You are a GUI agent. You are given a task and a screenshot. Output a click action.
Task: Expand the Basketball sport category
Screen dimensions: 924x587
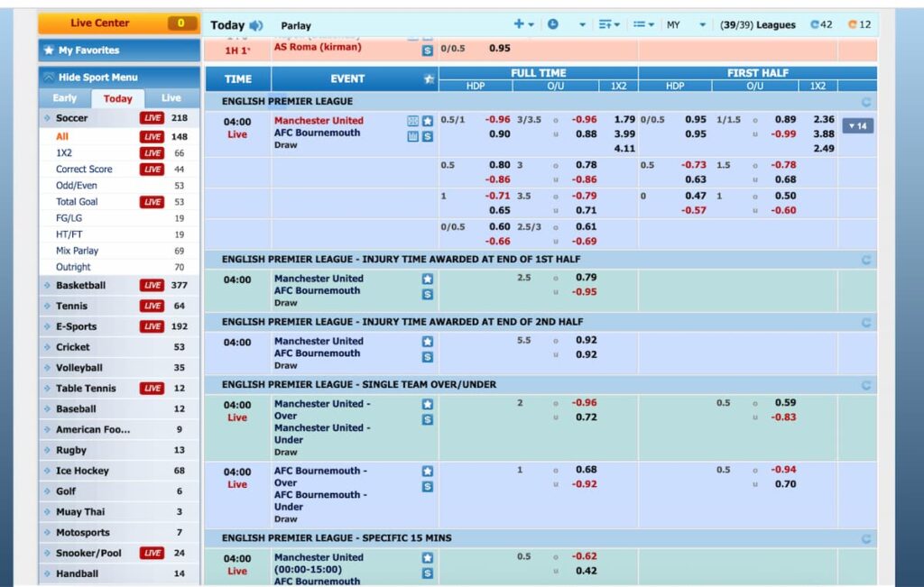[80, 286]
